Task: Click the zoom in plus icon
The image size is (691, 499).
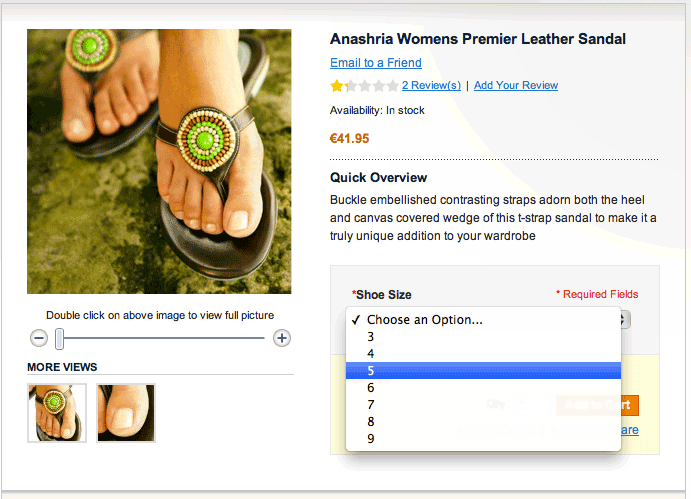Action: [x=282, y=338]
